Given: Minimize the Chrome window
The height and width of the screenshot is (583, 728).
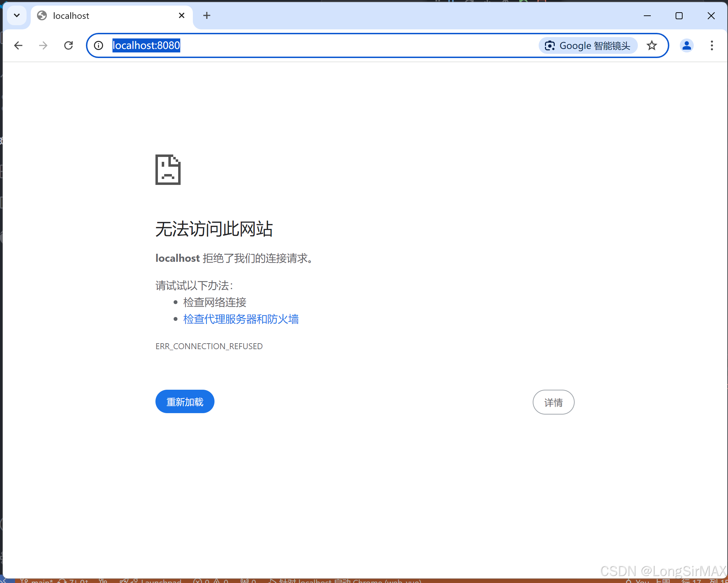Looking at the screenshot, I should click(x=647, y=16).
